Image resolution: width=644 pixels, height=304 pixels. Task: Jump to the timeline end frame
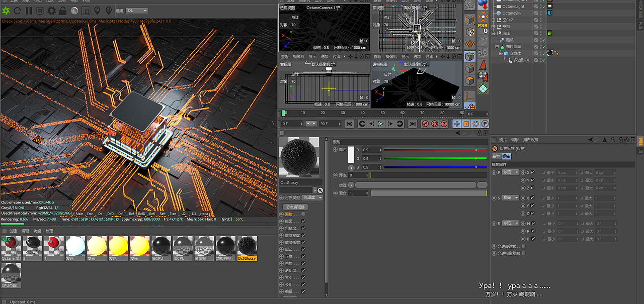(x=412, y=124)
